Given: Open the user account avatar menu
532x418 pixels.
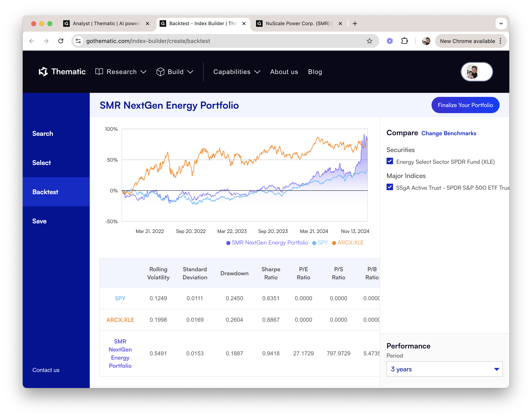Looking at the screenshot, I should pyautogui.click(x=477, y=72).
